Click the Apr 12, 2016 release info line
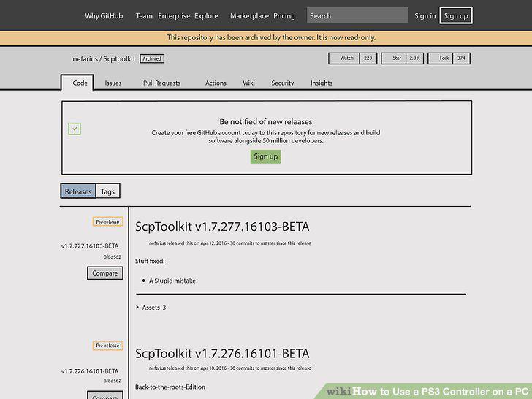Screen dimensions: 532x399 pyautogui.click(x=230, y=243)
